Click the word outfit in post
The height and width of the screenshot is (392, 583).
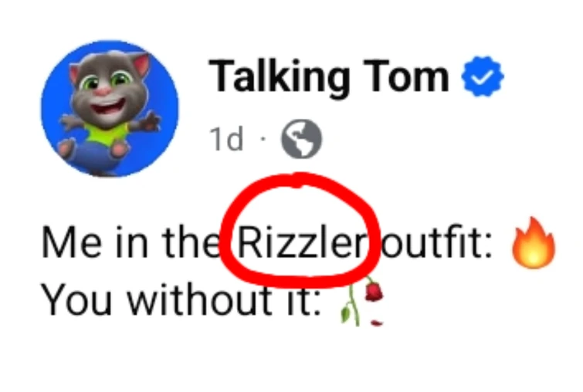point(438,246)
